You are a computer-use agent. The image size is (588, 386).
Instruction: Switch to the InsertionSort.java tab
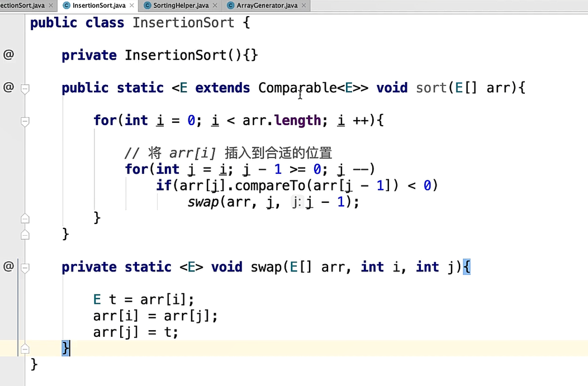[99, 6]
